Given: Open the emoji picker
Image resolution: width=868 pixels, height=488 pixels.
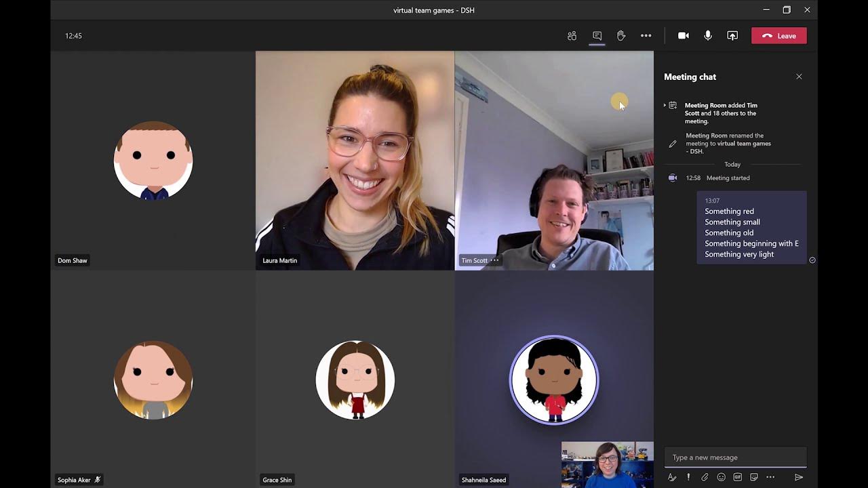Looking at the screenshot, I should [x=721, y=477].
